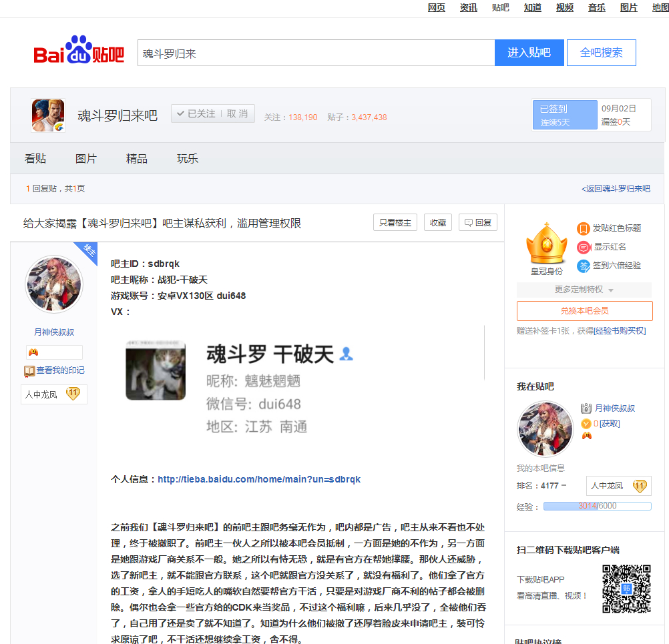669x644 pixels.
Task: Click 取消 to unfollow the forum
Action: tap(237, 114)
